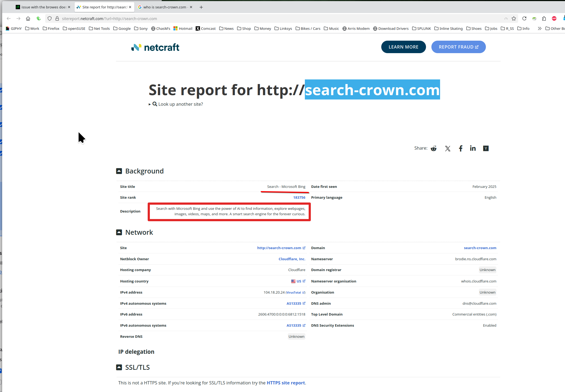Bookmark this page with star icon
Image resolution: width=565 pixels, height=392 pixels.
pyautogui.click(x=514, y=18)
